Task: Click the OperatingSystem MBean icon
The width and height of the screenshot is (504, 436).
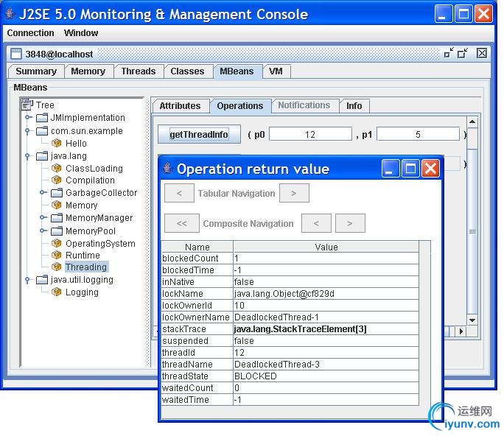Action: (x=57, y=243)
